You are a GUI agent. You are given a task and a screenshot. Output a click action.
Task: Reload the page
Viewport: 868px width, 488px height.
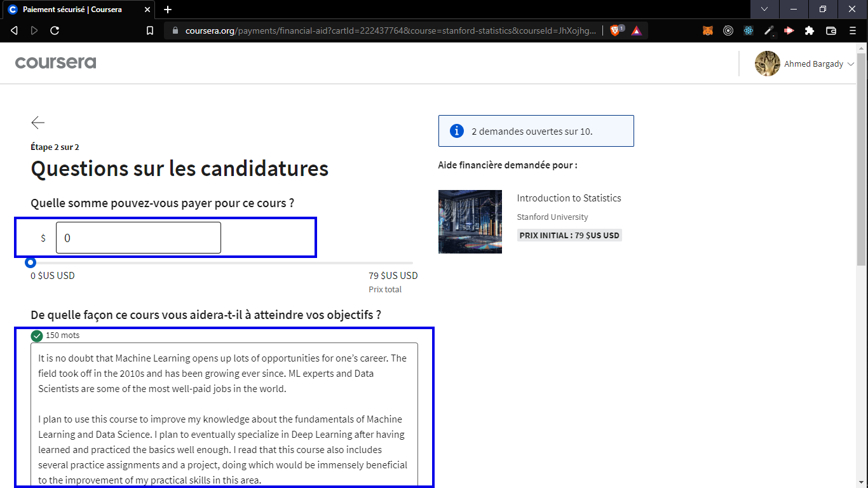(55, 30)
